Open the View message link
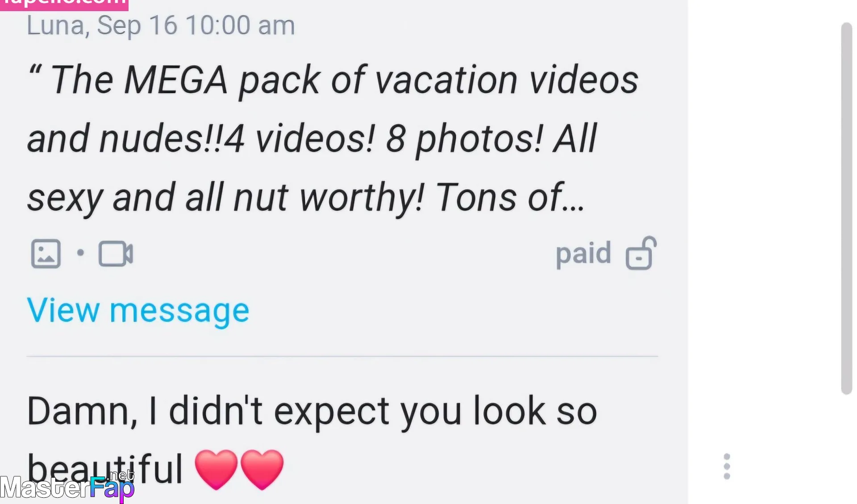 click(138, 310)
